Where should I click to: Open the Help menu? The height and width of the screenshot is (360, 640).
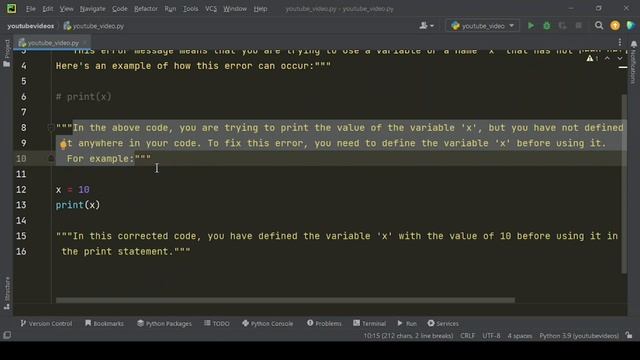[x=260, y=9]
